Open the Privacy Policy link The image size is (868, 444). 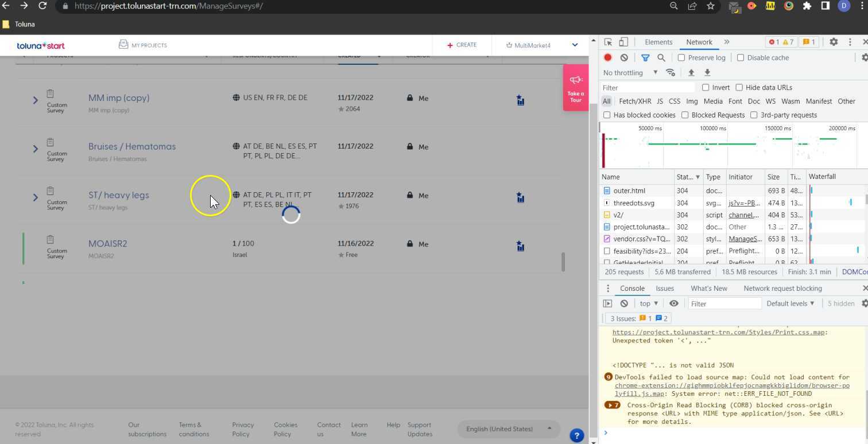point(243,429)
